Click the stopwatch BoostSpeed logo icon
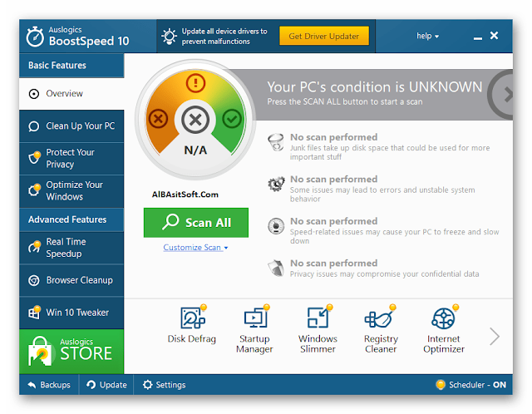532x414 pixels. click(35, 37)
